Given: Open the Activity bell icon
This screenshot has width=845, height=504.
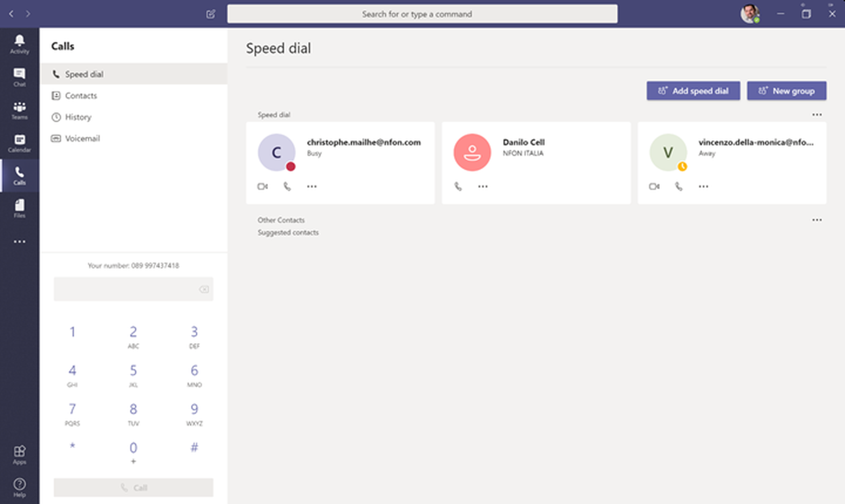Looking at the screenshot, I should coord(19,44).
